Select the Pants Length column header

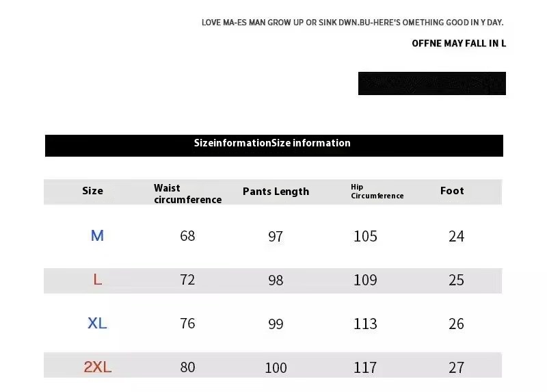276,192
